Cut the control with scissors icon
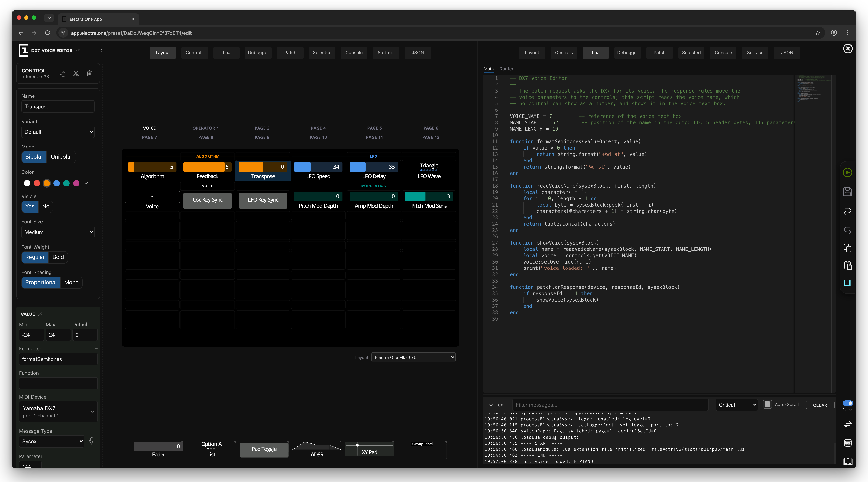 pos(76,74)
